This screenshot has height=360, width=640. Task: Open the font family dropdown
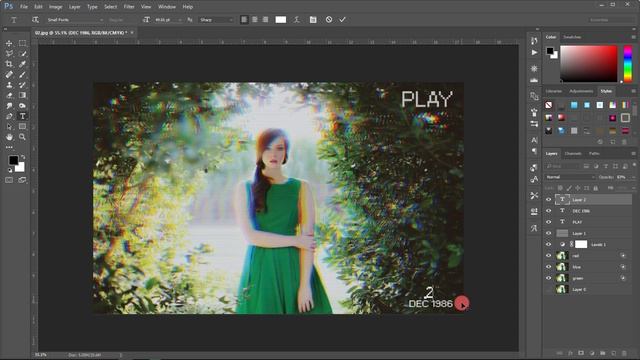point(75,20)
